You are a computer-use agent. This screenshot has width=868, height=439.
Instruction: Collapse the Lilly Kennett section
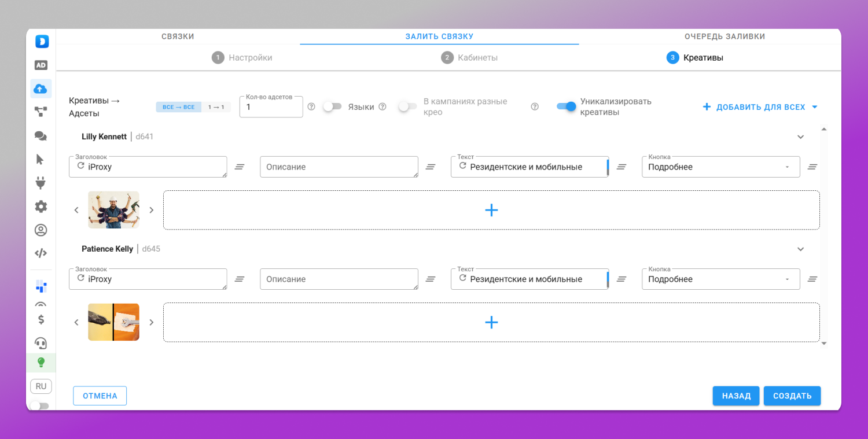pyautogui.click(x=801, y=137)
